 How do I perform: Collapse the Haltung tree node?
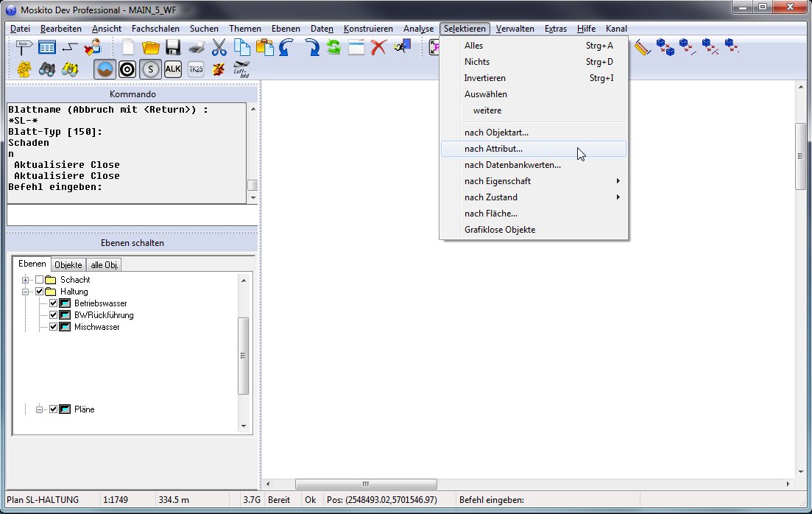coord(26,292)
